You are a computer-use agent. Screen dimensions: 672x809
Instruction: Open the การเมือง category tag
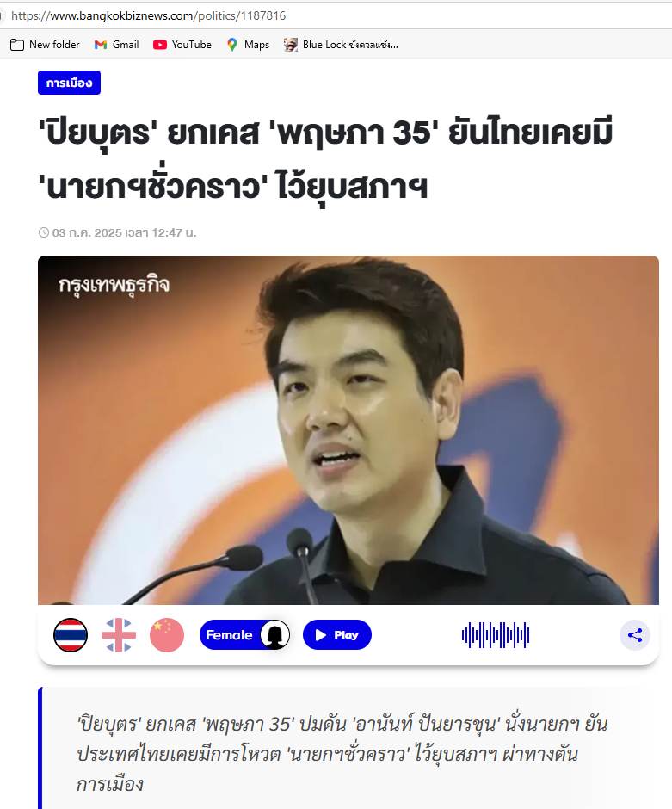tap(69, 83)
